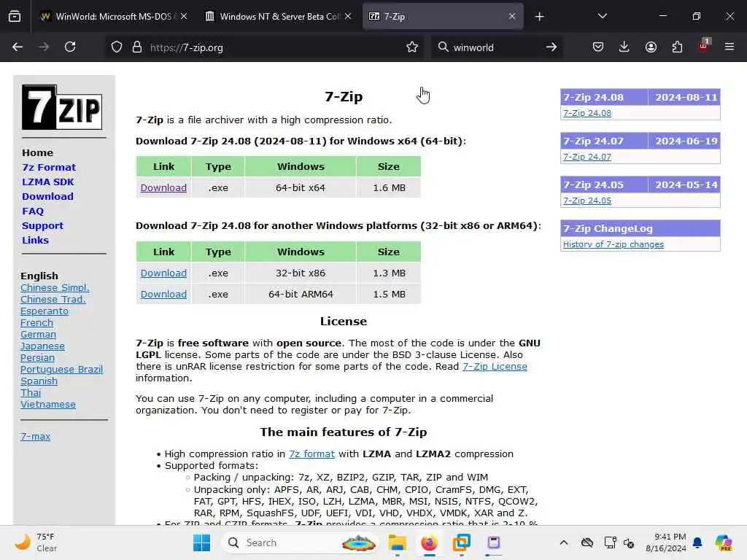Screen dimensions: 747x560
Task: Open the 7-Zip License link
Action: (495, 367)
